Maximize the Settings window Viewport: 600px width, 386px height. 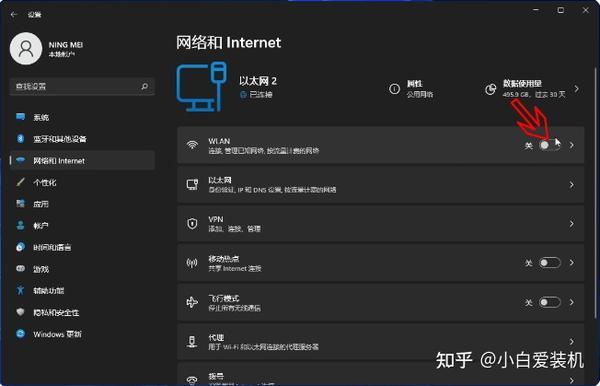561,10
